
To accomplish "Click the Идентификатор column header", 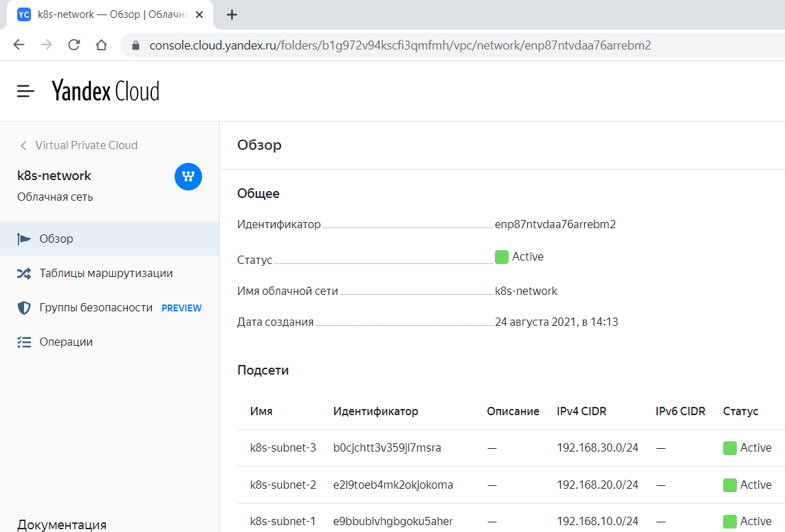I will [x=375, y=412].
